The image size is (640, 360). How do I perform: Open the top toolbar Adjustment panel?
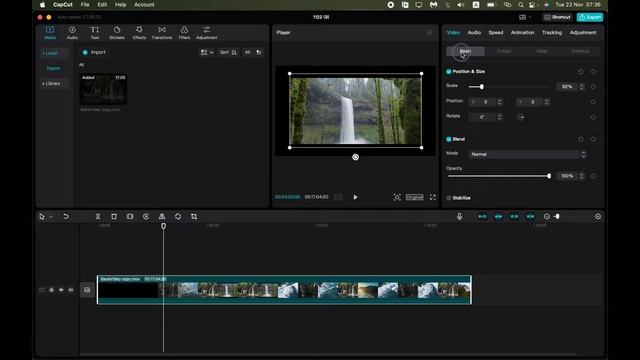tap(207, 33)
